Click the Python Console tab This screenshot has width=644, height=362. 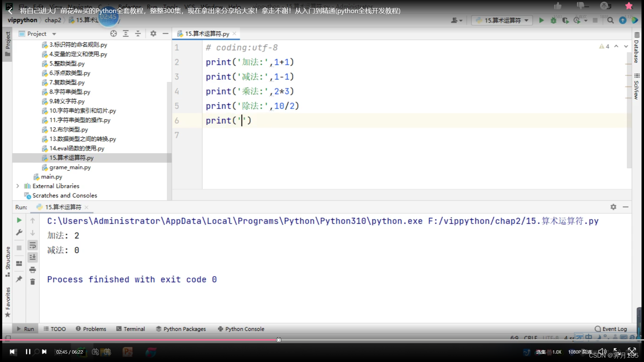pos(245,329)
